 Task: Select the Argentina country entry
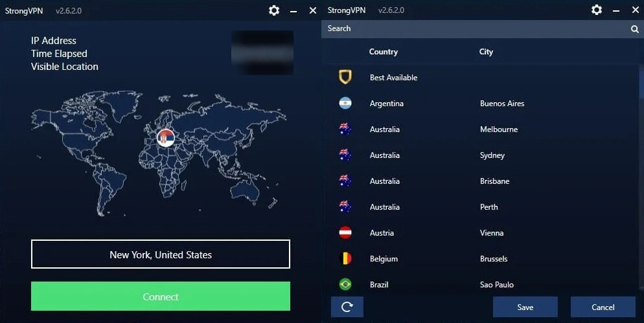click(x=387, y=104)
